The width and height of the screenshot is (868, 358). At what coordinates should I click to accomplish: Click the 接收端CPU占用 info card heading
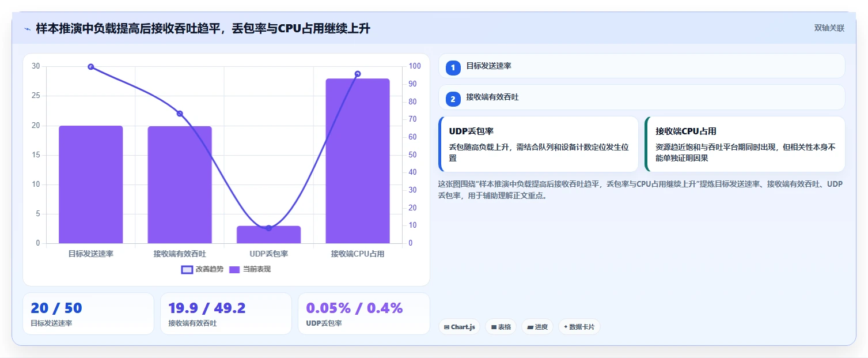(686, 131)
